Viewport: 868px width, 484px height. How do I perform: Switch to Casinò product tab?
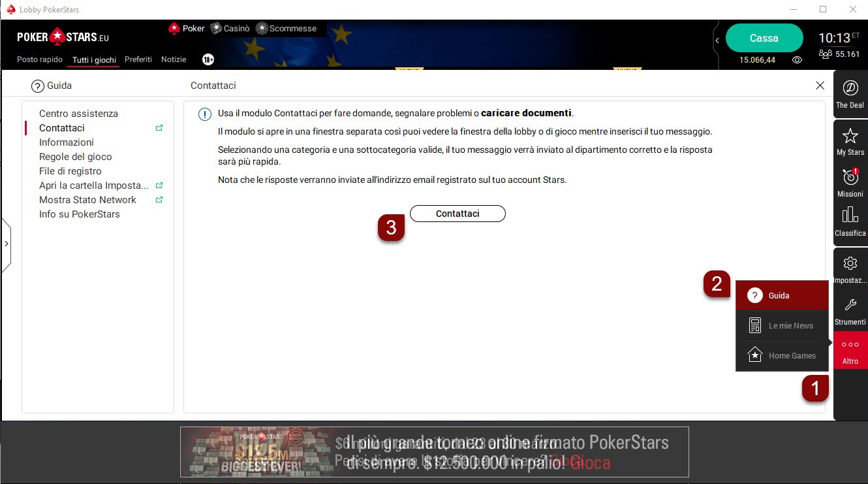(x=230, y=28)
